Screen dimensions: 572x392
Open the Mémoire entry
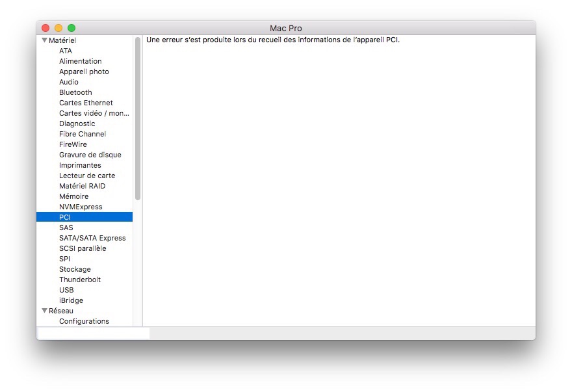(x=73, y=196)
